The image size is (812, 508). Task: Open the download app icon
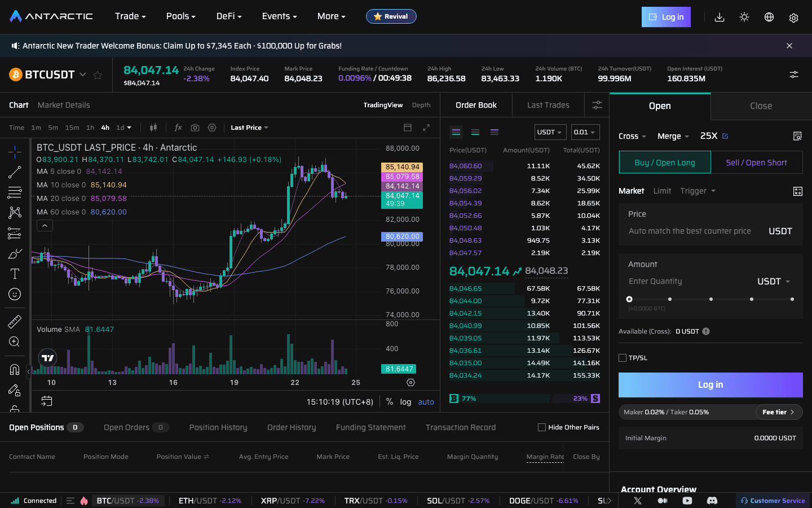(720, 17)
